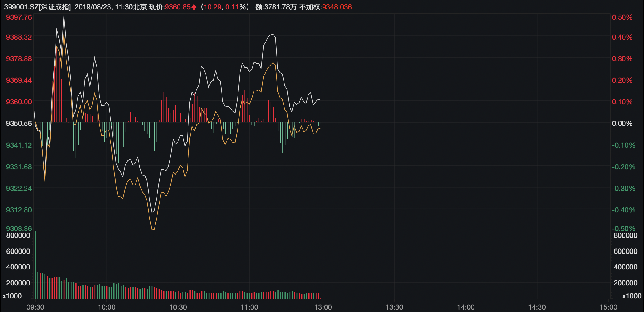
Task: Click the 9369.44 price axis label
Action: pyautogui.click(x=19, y=80)
